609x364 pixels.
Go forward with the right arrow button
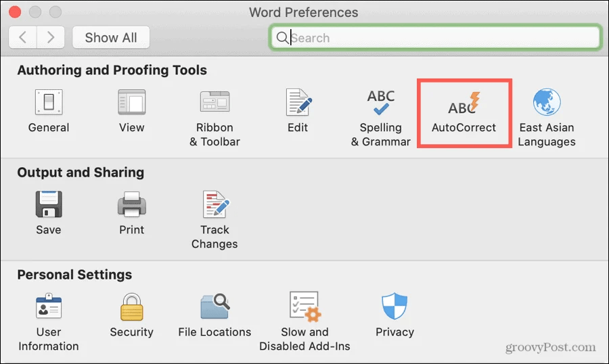click(x=51, y=38)
